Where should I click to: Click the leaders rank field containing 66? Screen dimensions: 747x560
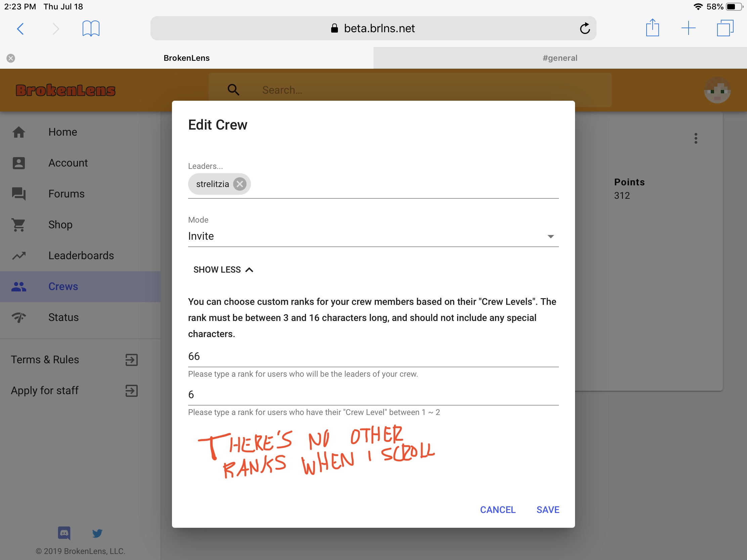(x=373, y=357)
